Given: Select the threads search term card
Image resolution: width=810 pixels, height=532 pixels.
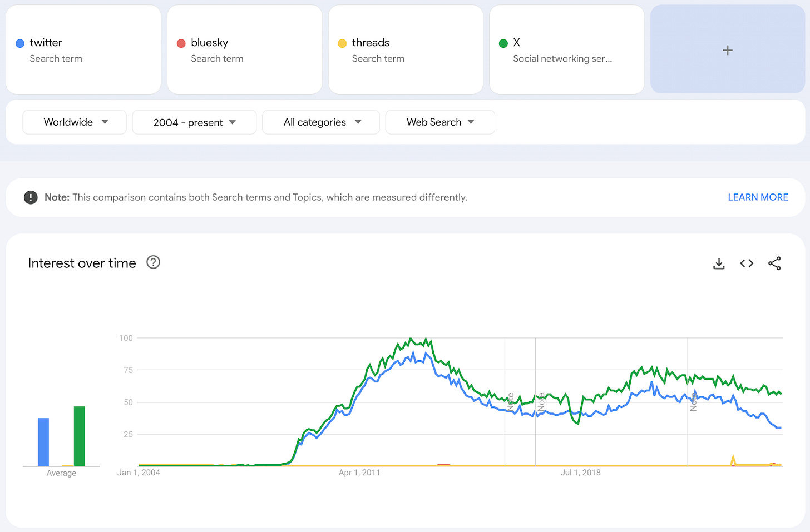Looking at the screenshot, I should click(406, 50).
